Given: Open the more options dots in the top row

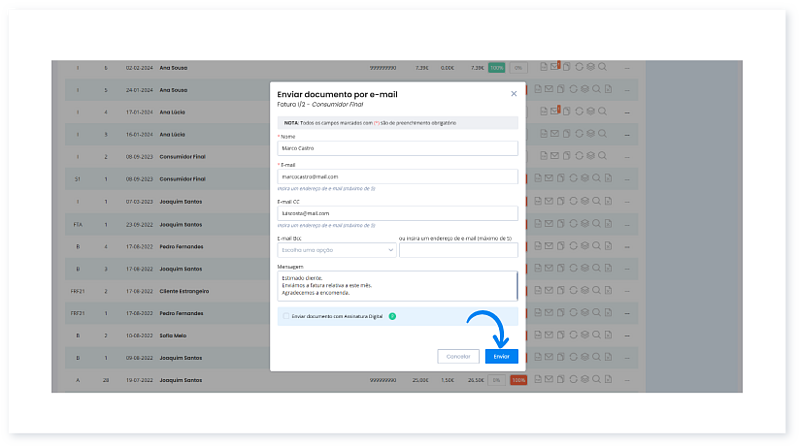Looking at the screenshot, I should click(627, 67).
